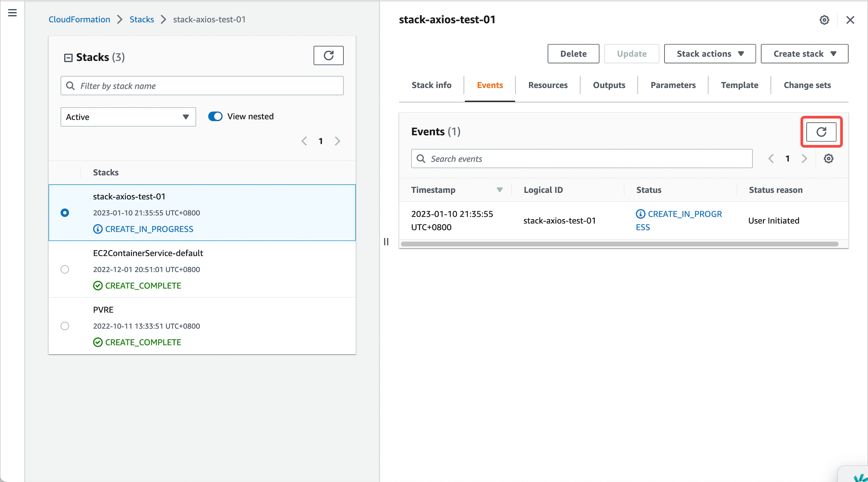Go to next page of events
This screenshot has width=868, height=482.
[804, 159]
